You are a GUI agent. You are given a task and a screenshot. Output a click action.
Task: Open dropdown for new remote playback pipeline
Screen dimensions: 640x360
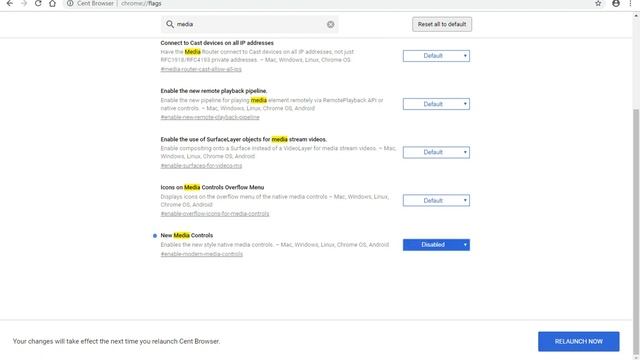pos(436,104)
